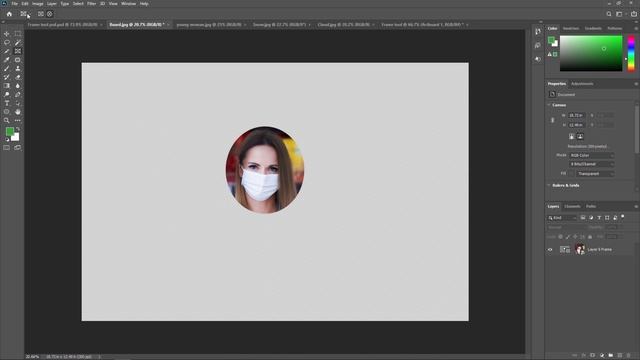This screenshot has width=640, height=360.
Task: Switch to the Channels tab
Action: click(572, 207)
